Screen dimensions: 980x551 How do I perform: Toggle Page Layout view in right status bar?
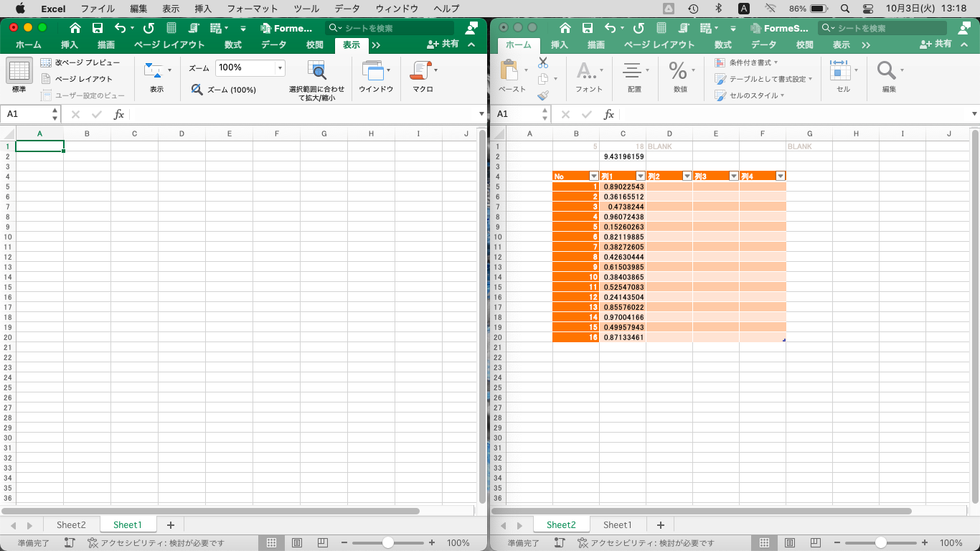point(789,543)
